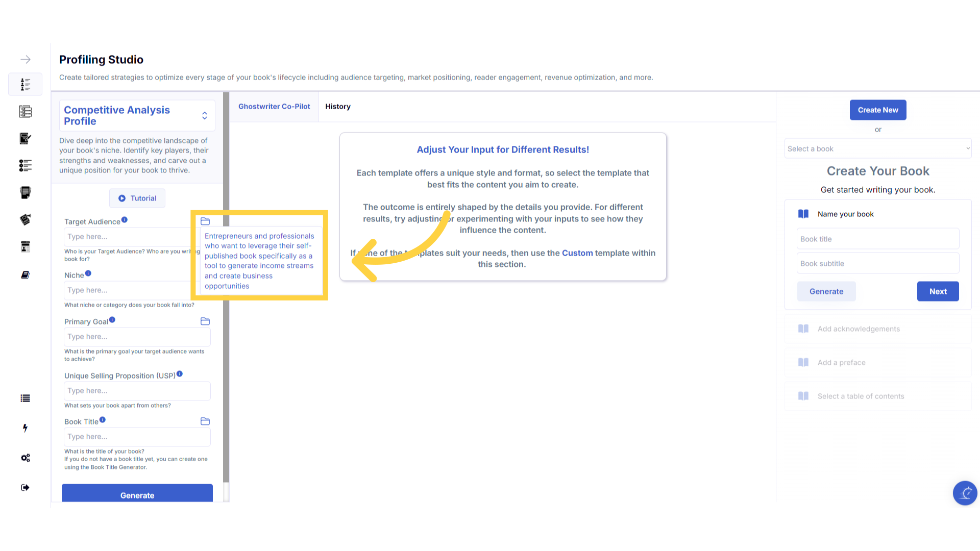
Task: Click the Target Audience folder icon
Action: coord(205,221)
